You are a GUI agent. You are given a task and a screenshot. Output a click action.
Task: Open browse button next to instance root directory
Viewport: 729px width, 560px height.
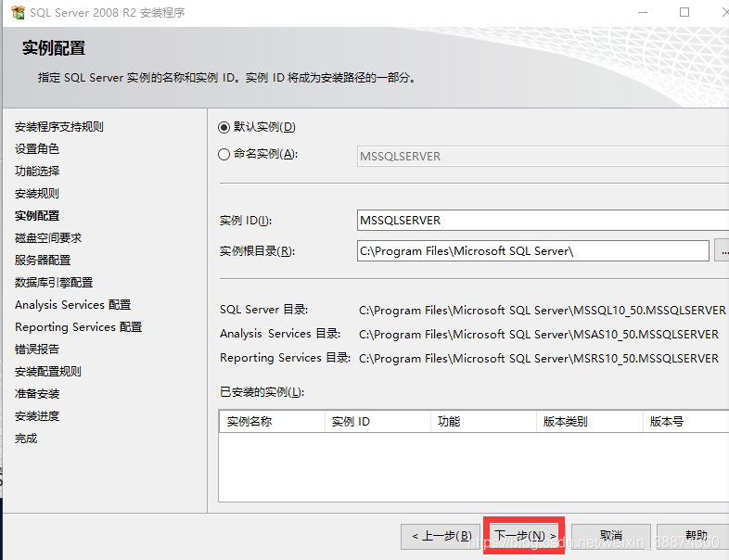coord(722,251)
